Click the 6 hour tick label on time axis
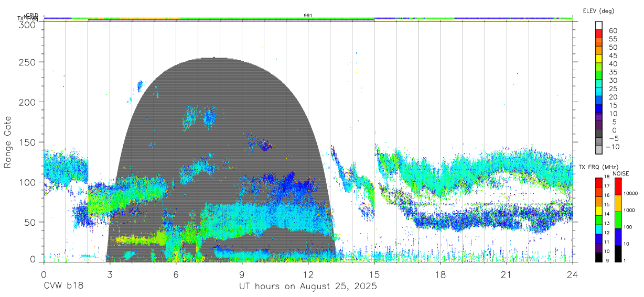 [x=176, y=274]
